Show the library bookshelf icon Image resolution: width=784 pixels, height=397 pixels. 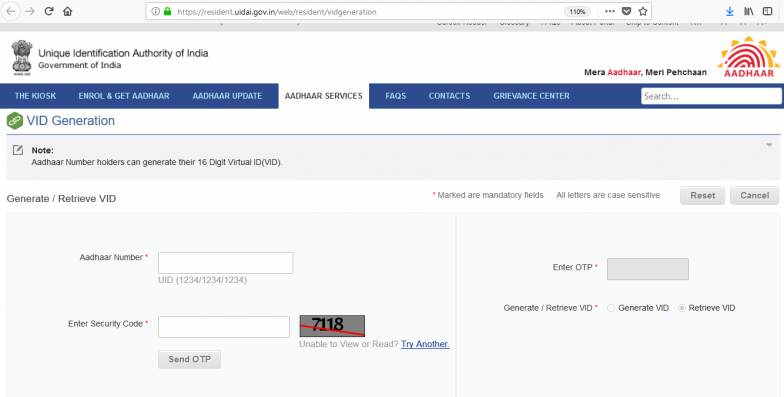coord(748,11)
